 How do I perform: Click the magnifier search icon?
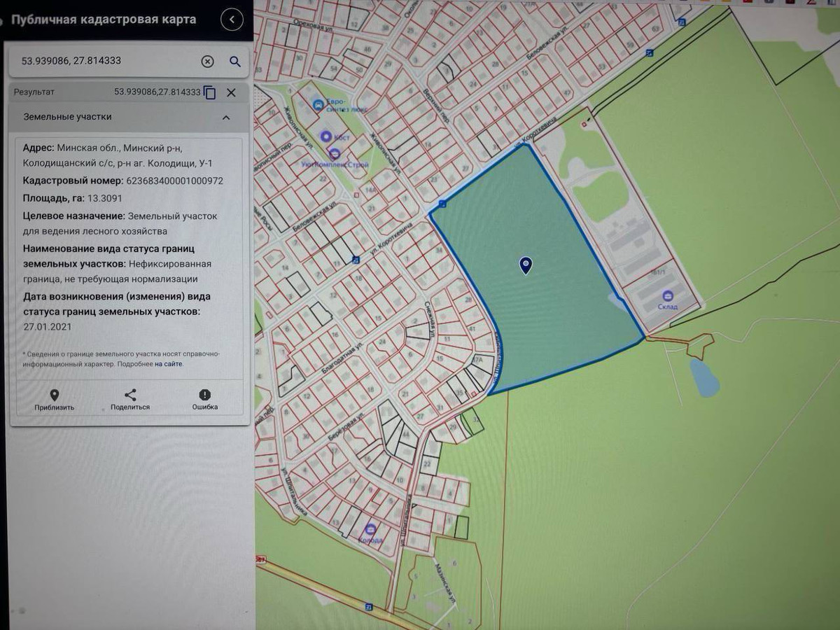point(235,62)
